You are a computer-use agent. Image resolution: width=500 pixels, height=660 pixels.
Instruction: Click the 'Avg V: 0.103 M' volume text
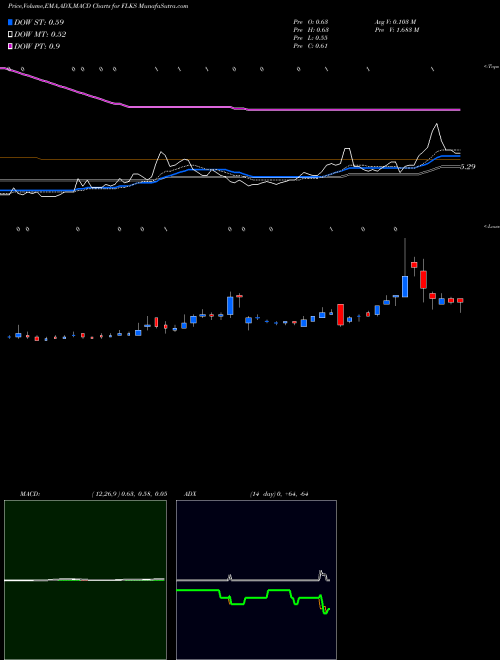(395, 22)
